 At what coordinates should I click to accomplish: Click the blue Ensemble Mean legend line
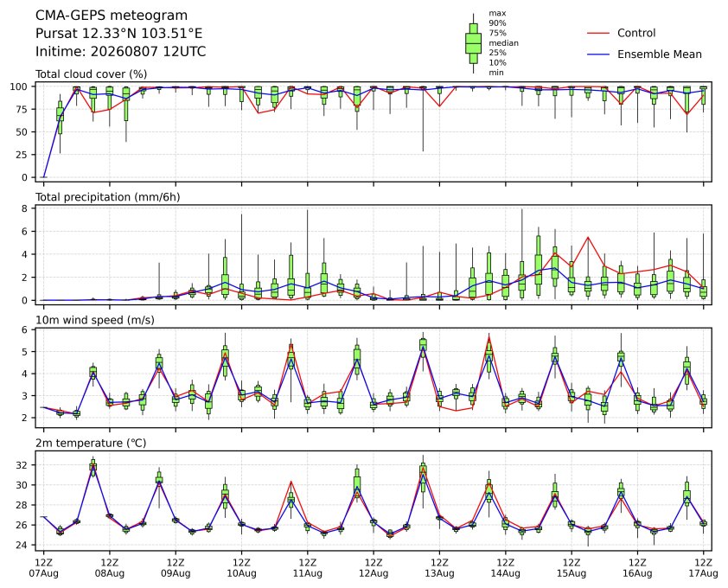click(x=598, y=54)
